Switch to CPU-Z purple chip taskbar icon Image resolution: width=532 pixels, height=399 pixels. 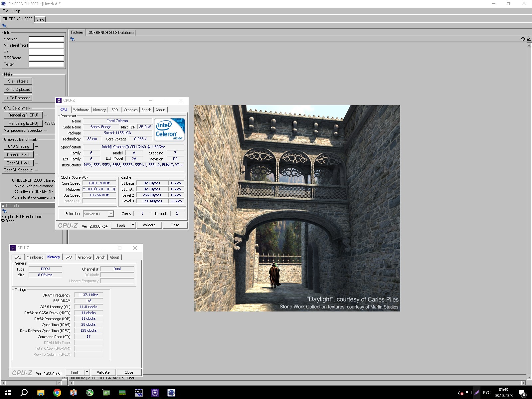(155, 393)
